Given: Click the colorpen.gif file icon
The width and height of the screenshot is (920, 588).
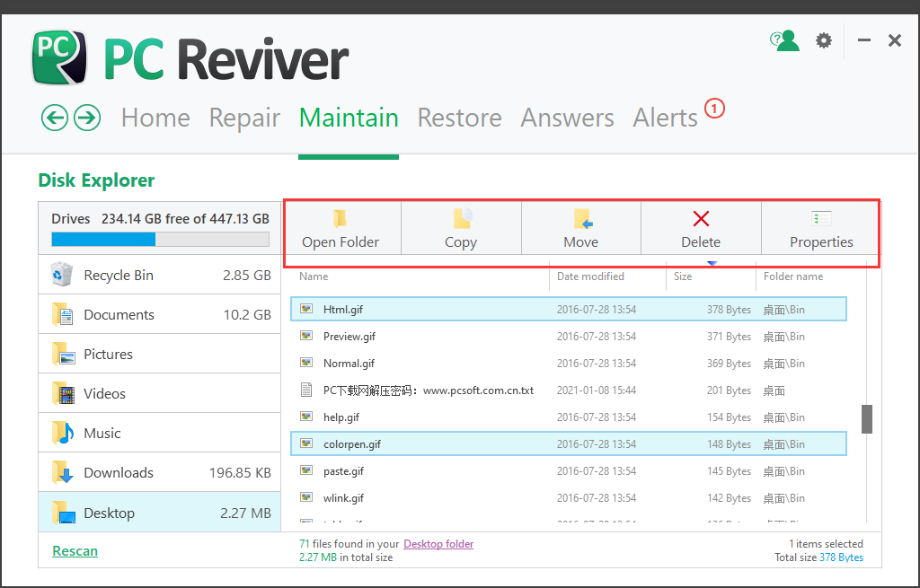Looking at the screenshot, I should click(x=306, y=443).
